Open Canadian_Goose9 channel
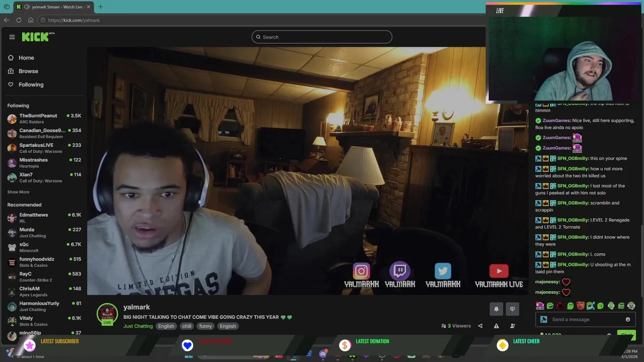644x362 pixels. [x=44, y=133]
